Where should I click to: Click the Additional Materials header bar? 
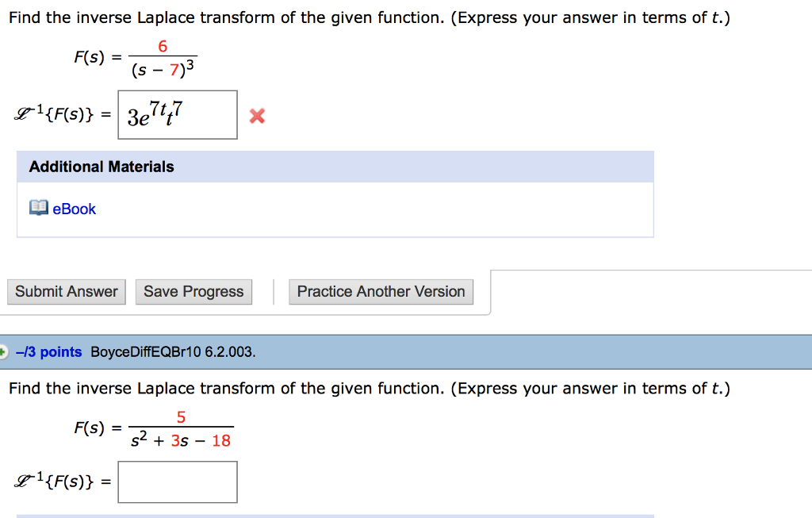click(x=101, y=167)
